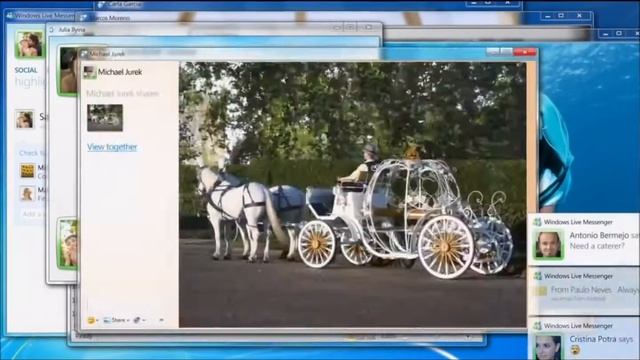Open the shared carriage photo thumbnail
Viewport: 640px width, 360px height.
pyautogui.click(x=105, y=118)
